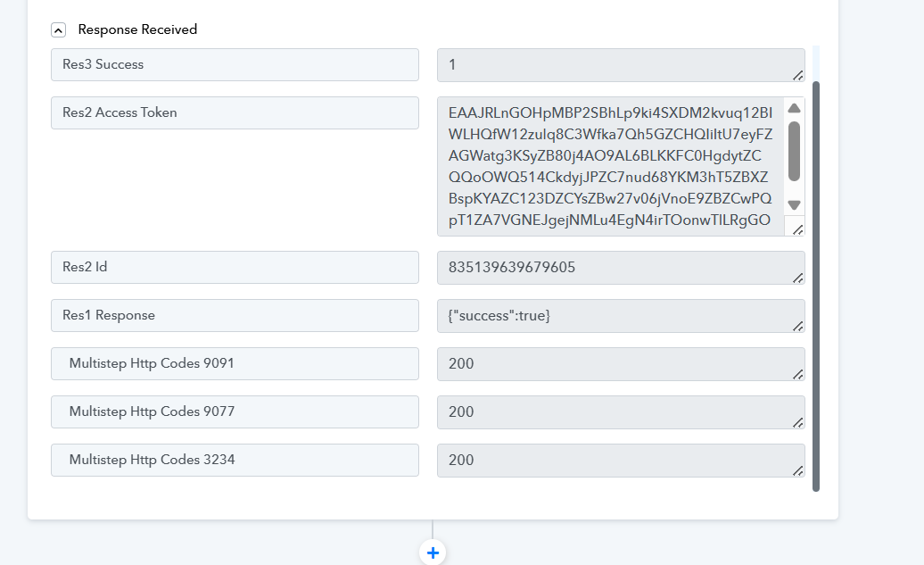This screenshot has height=565, width=924.
Task: Click the Res3 Success value field
Action: coord(615,65)
